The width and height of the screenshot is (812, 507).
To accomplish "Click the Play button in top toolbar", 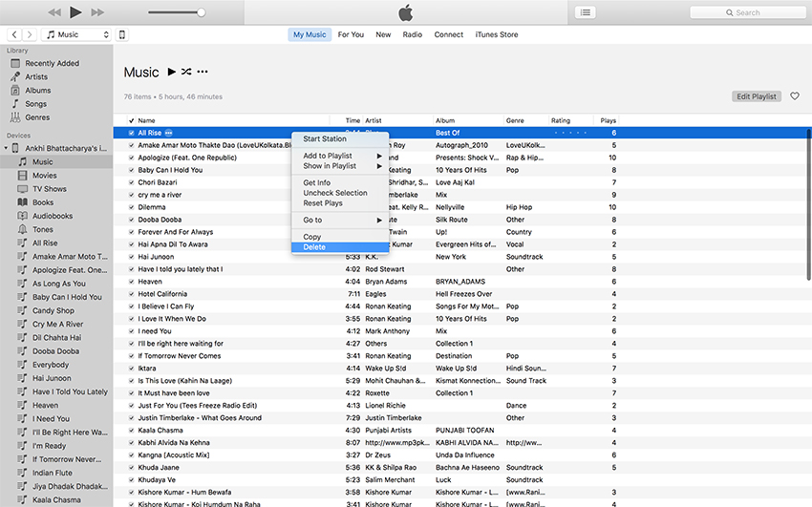I will 75,12.
